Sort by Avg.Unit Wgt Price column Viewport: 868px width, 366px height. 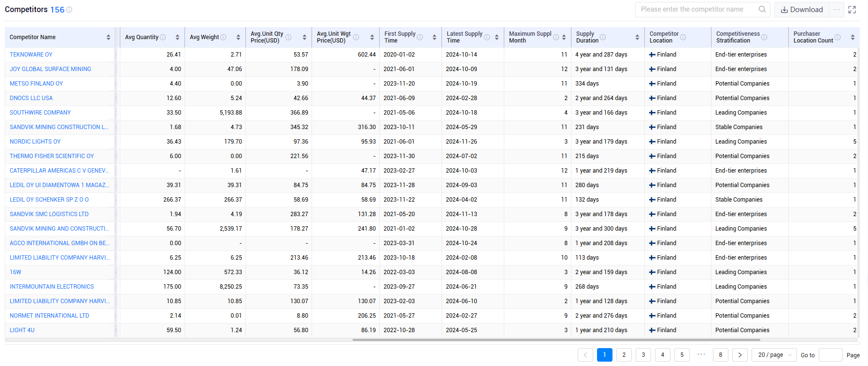pos(372,37)
